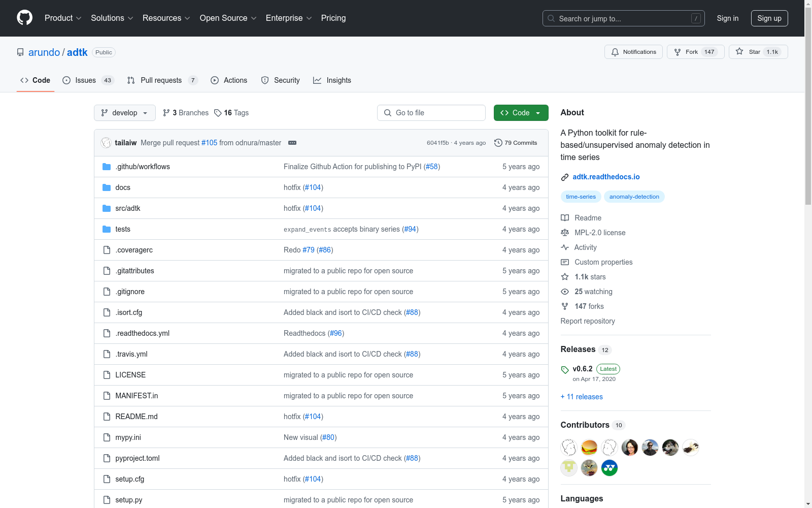Viewport: 812px width, 508px height.
Task: Open pull request #94 link in tests row
Action: (x=411, y=229)
